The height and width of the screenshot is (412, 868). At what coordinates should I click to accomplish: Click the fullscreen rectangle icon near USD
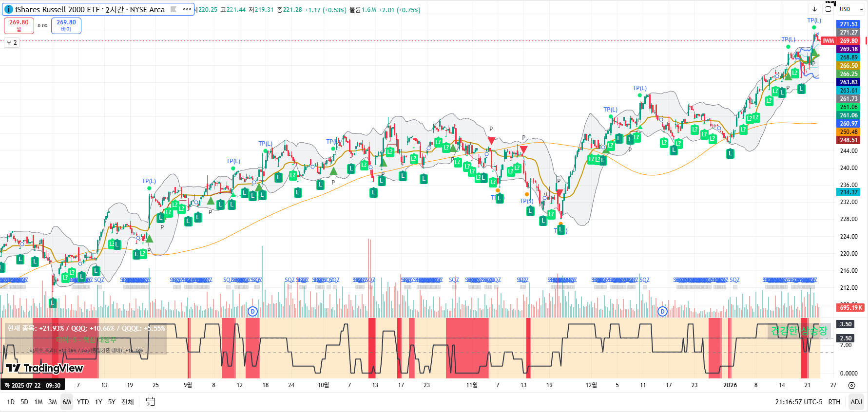coord(828,9)
